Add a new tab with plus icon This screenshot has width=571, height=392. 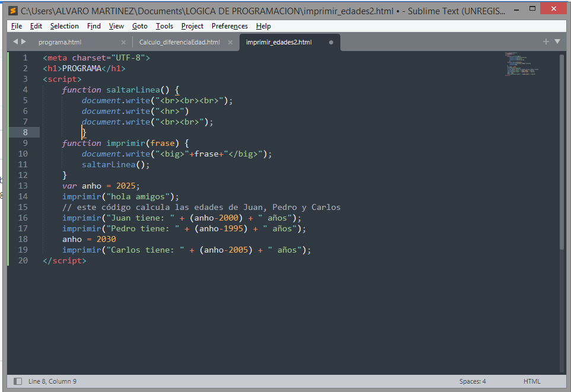[x=546, y=42]
